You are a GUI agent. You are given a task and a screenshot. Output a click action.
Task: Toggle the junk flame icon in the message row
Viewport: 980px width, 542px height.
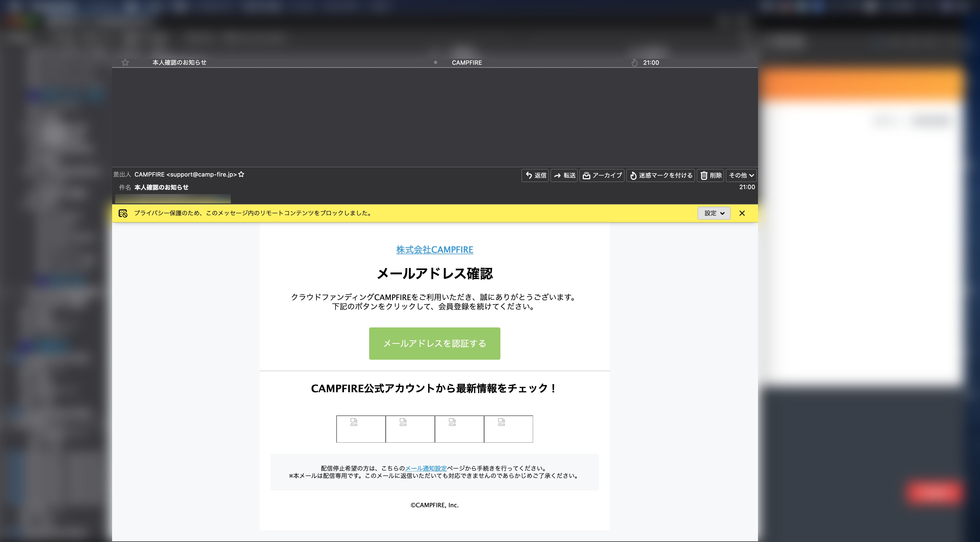tap(634, 63)
